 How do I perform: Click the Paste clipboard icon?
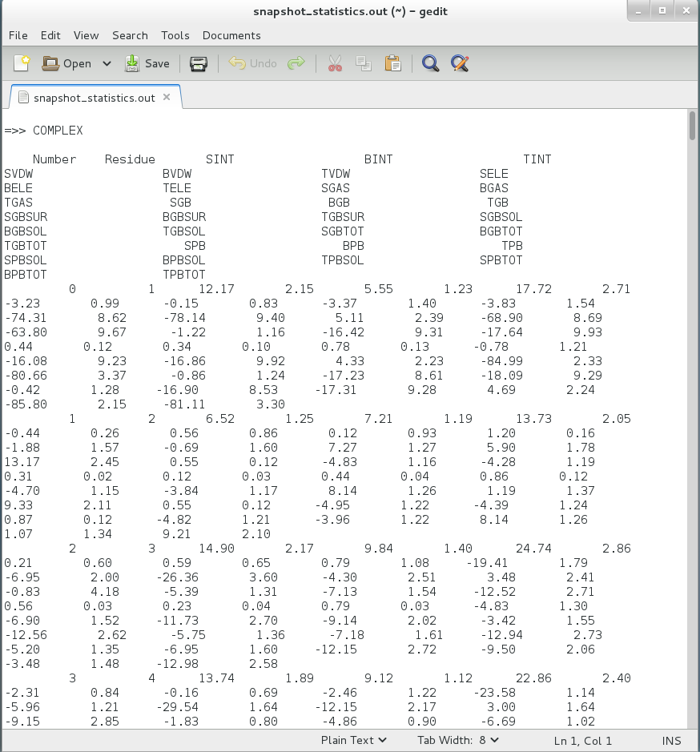click(392, 63)
